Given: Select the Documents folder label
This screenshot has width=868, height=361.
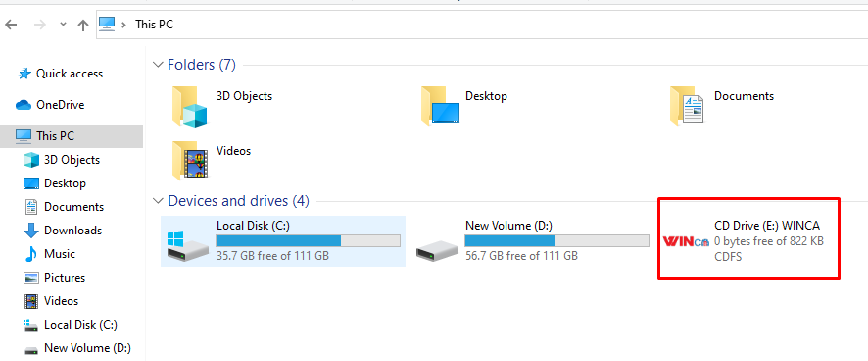Looking at the screenshot, I should 744,96.
